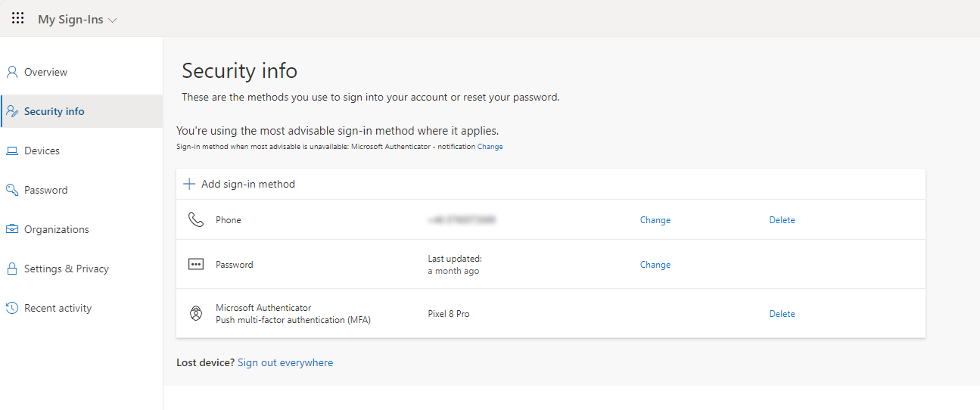The width and height of the screenshot is (980, 410).
Task: Open Recent activity in sidebar
Action: pos(58,309)
